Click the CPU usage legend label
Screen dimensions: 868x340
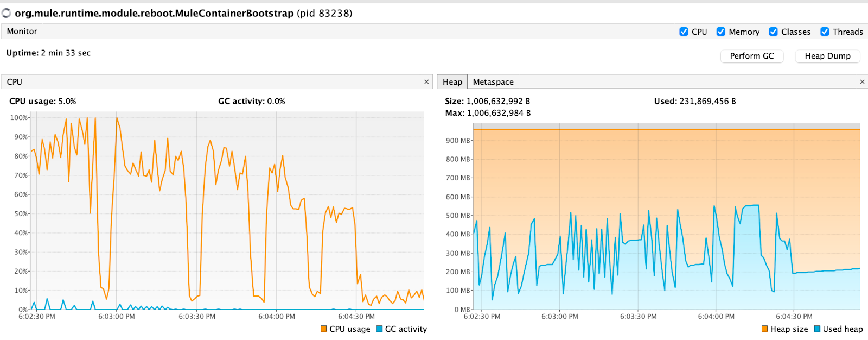(350, 329)
